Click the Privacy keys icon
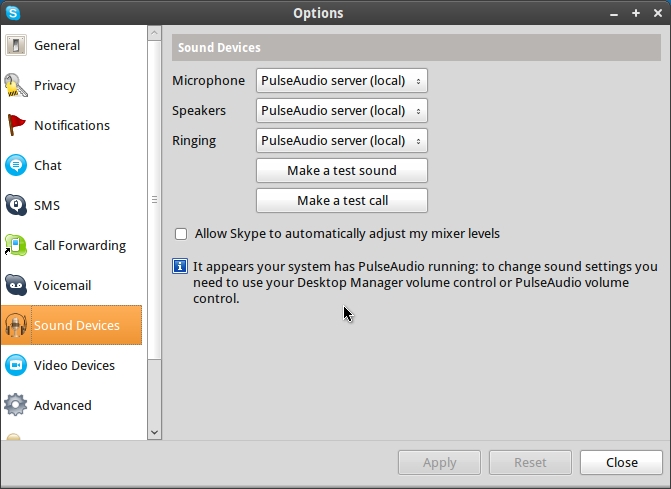Viewport: 671px width, 489px height. pyautogui.click(x=16, y=85)
